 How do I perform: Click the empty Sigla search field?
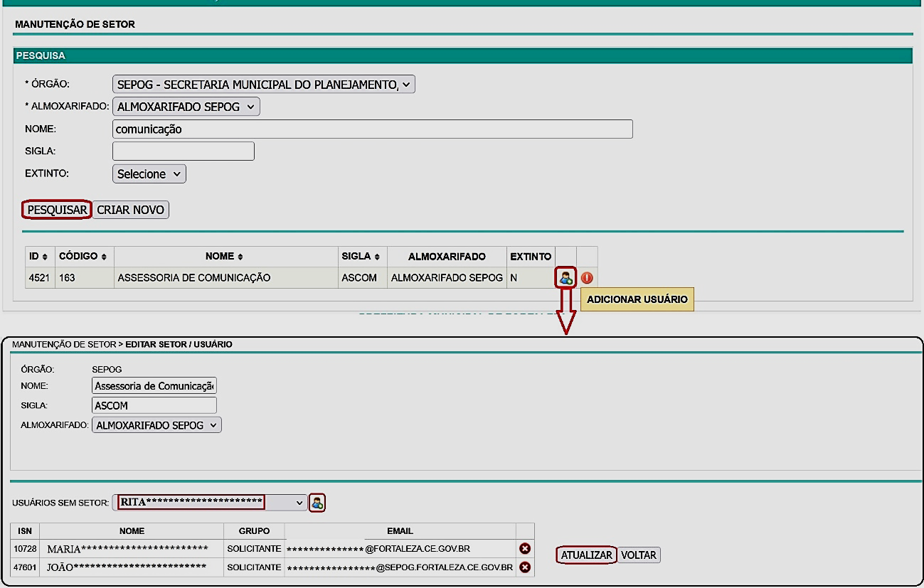pos(184,151)
